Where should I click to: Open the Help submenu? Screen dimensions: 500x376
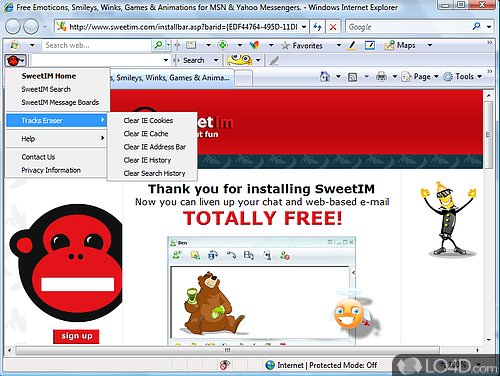[x=56, y=139]
